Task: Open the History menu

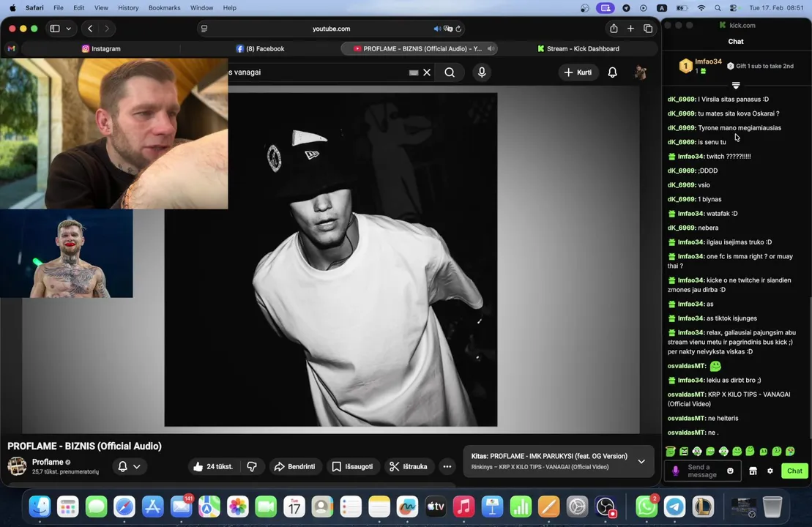Action: [x=128, y=8]
